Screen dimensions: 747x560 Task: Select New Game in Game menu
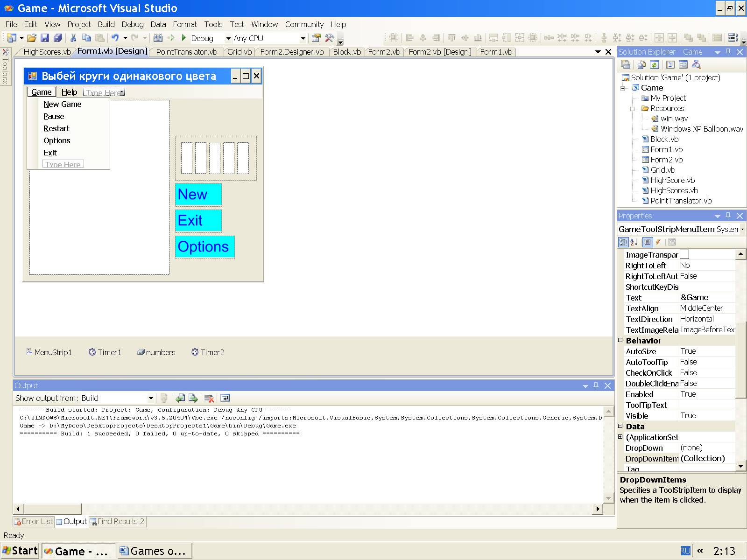click(x=63, y=104)
